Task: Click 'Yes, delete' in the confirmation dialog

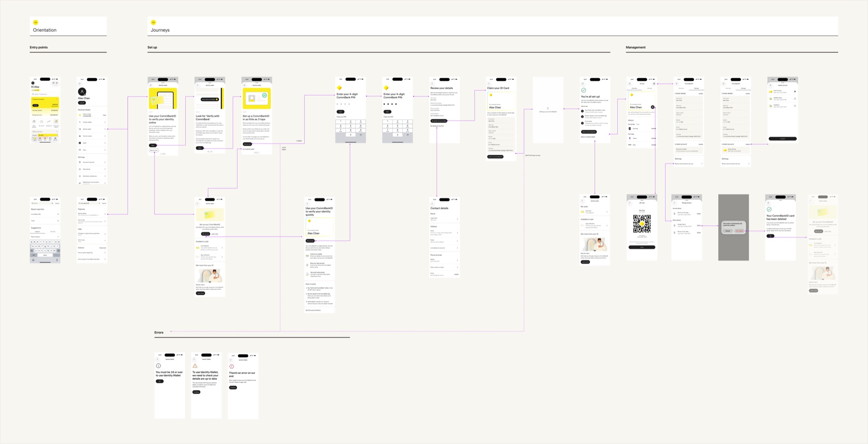Action: [x=739, y=231]
